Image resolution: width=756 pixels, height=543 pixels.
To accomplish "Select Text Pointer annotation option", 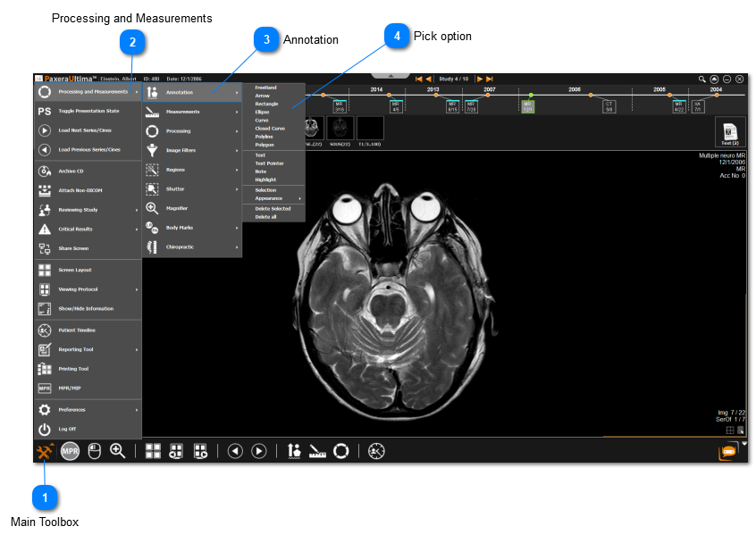I will click(269, 163).
